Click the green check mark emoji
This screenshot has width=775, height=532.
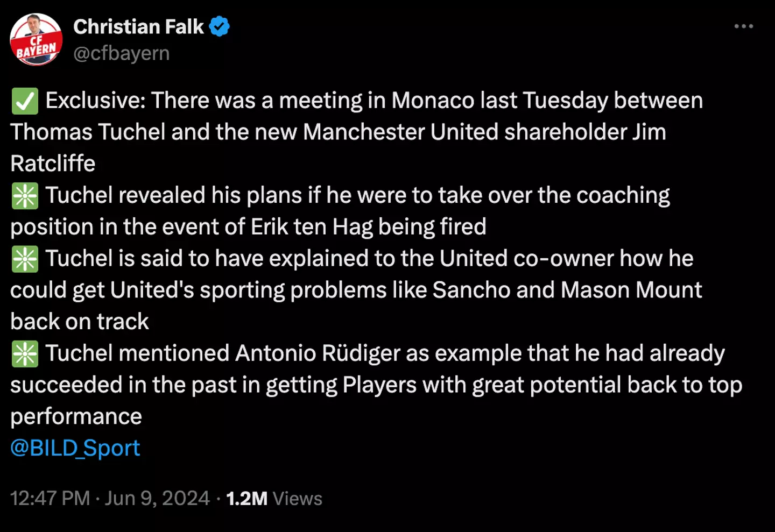25,101
